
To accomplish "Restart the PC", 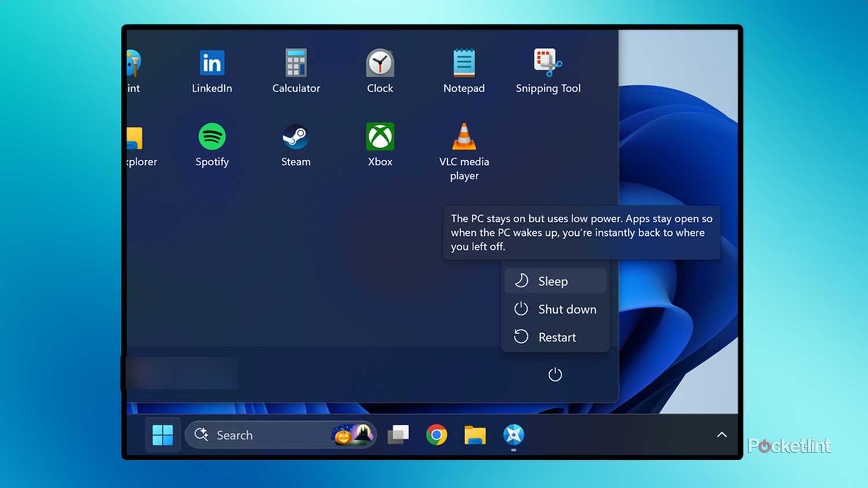I will coord(556,337).
